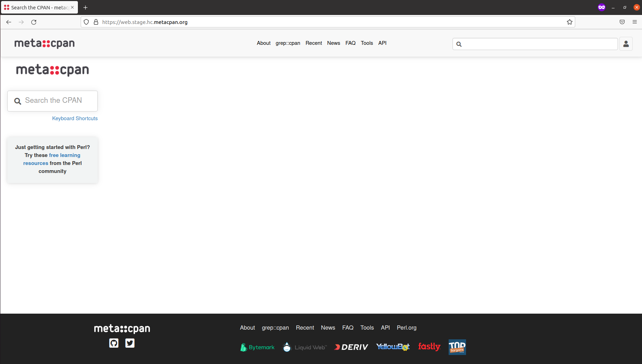The height and width of the screenshot is (364, 642).
Task: Open the Firefox hamburger menu
Action: (x=635, y=22)
